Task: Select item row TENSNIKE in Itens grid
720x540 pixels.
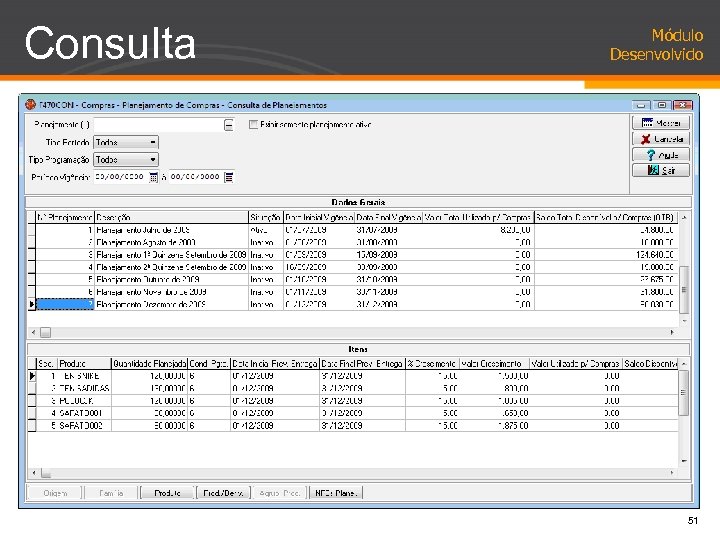Action: click(353, 376)
